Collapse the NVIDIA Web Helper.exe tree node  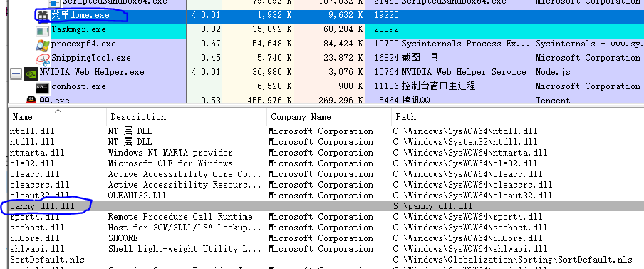click(16, 73)
